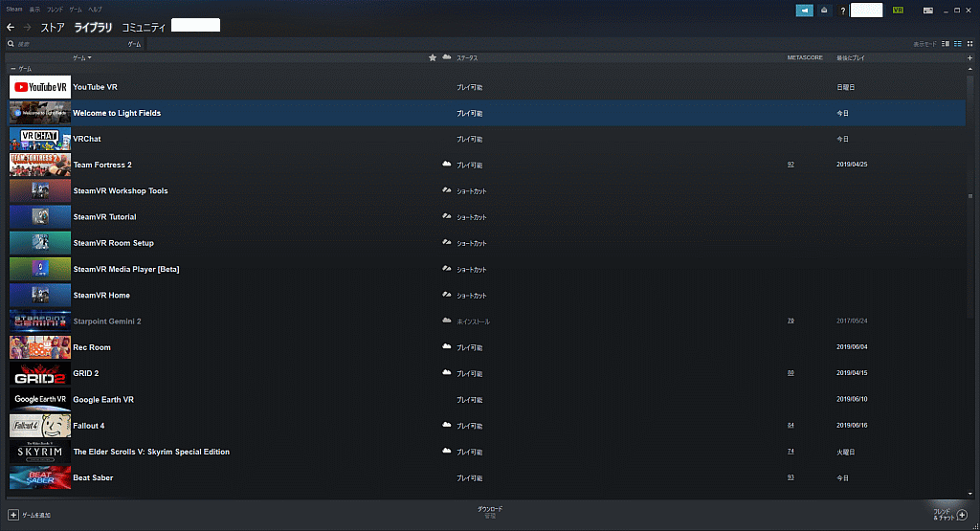Select the Fallout 4 title
The height and width of the screenshot is (531, 980).
89,426
